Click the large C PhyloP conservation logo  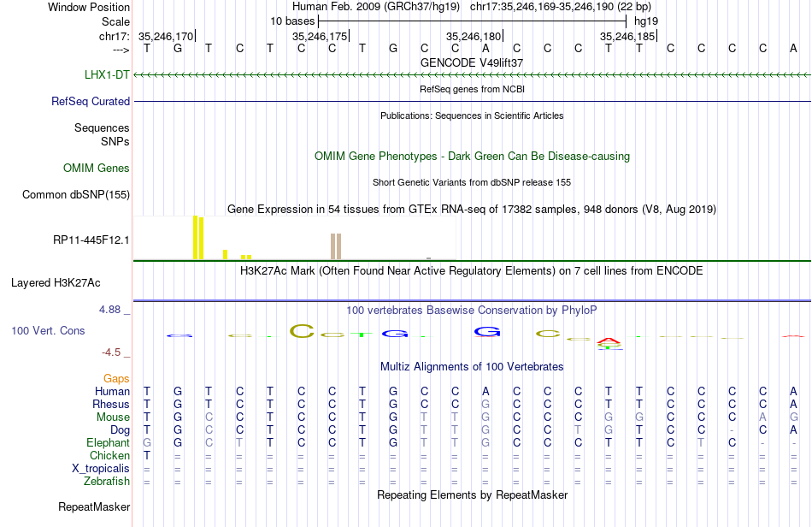pyautogui.click(x=302, y=330)
